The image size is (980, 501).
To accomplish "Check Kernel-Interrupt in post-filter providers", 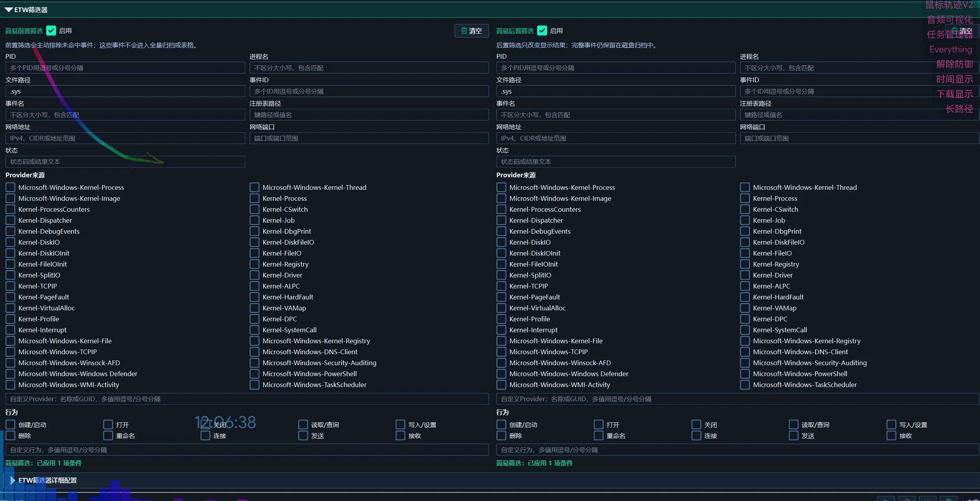I will coord(501,330).
